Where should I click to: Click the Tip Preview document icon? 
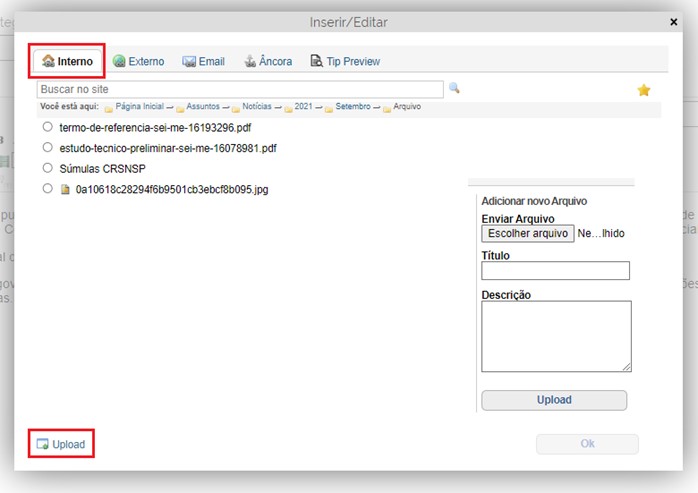316,61
